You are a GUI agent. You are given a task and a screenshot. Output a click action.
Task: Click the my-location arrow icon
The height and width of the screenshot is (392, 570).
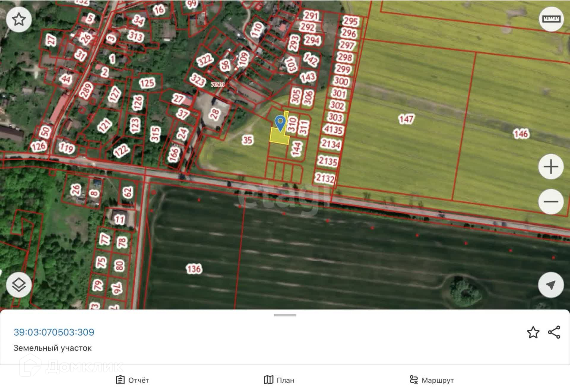point(551,285)
